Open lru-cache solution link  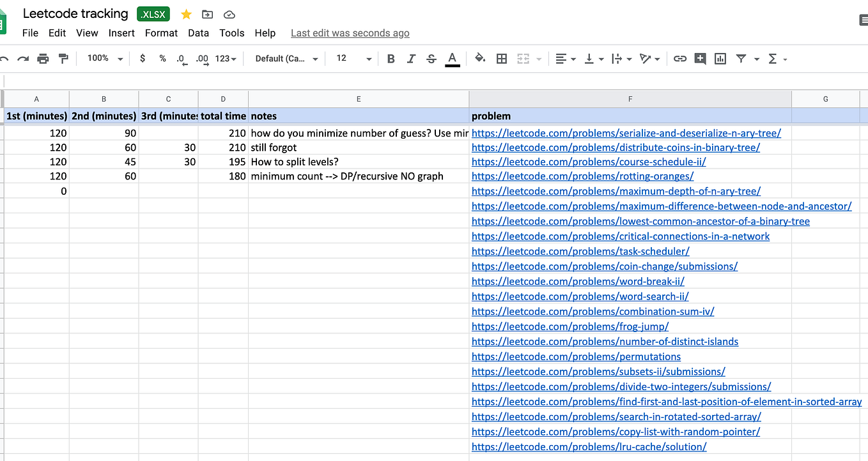pyautogui.click(x=589, y=447)
